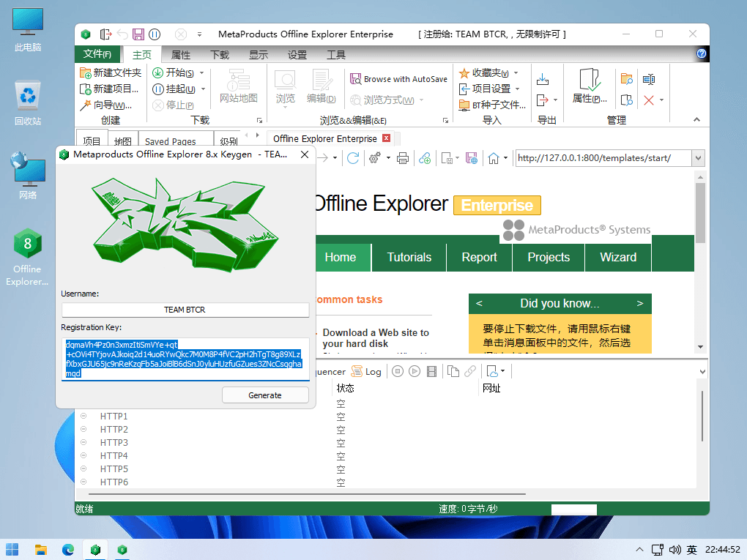Viewport: 747px width, 560px height.
Task: Click Browse with AutoSave button
Action: (398, 79)
